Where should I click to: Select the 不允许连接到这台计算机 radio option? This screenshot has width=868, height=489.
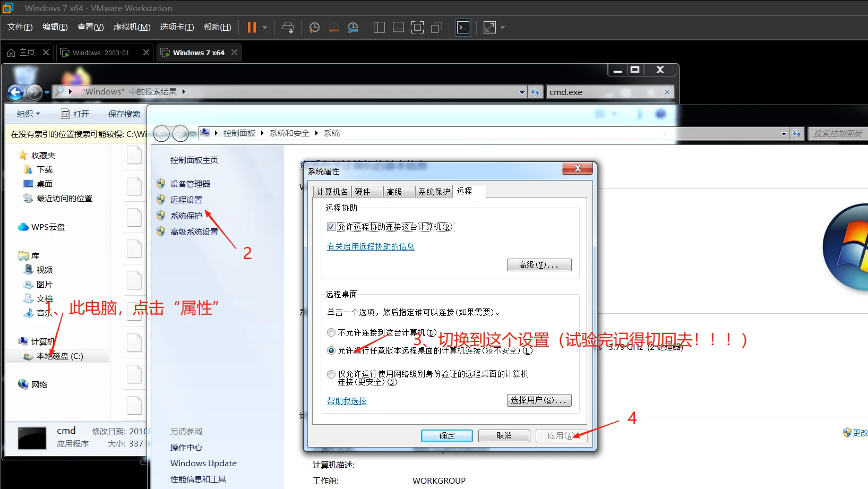point(331,333)
